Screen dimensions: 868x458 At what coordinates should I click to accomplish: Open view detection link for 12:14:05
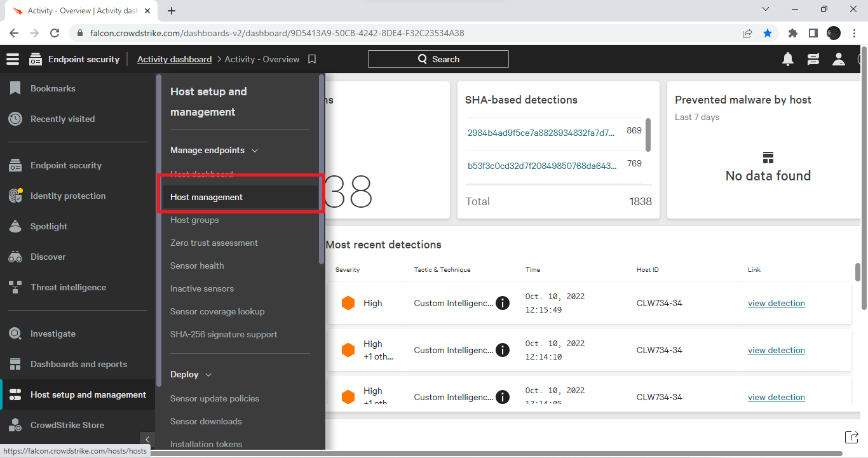pos(776,397)
